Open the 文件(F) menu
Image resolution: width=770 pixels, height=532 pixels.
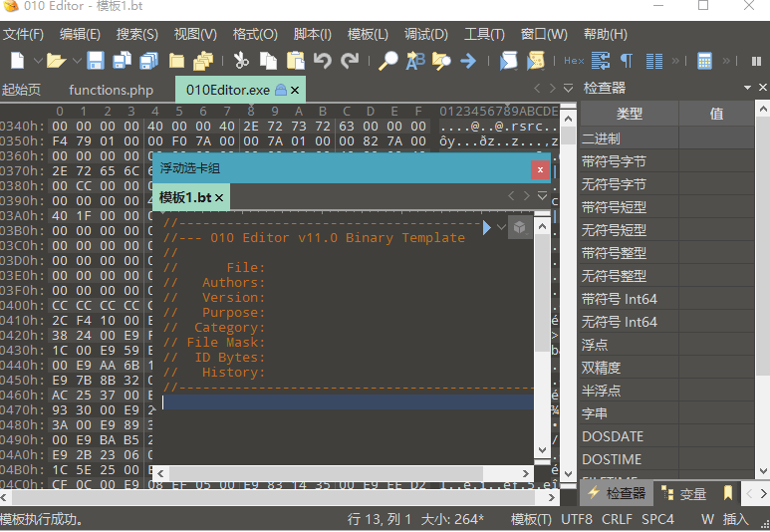pos(23,35)
